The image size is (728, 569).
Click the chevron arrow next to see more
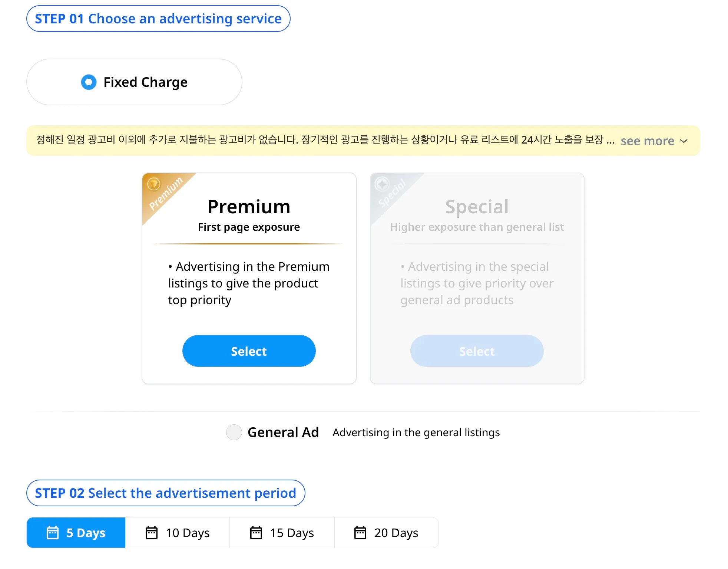pos(684,141)
